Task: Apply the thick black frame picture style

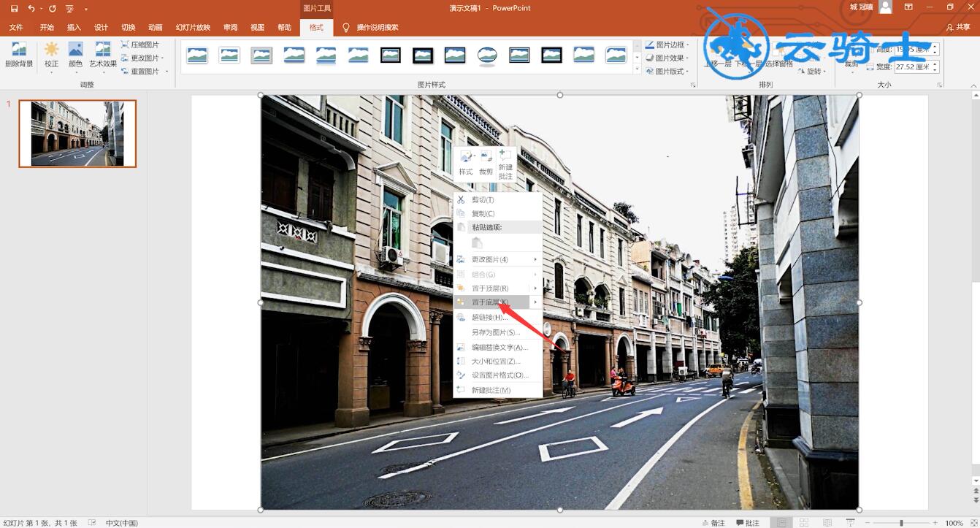Action: (423, 55)
